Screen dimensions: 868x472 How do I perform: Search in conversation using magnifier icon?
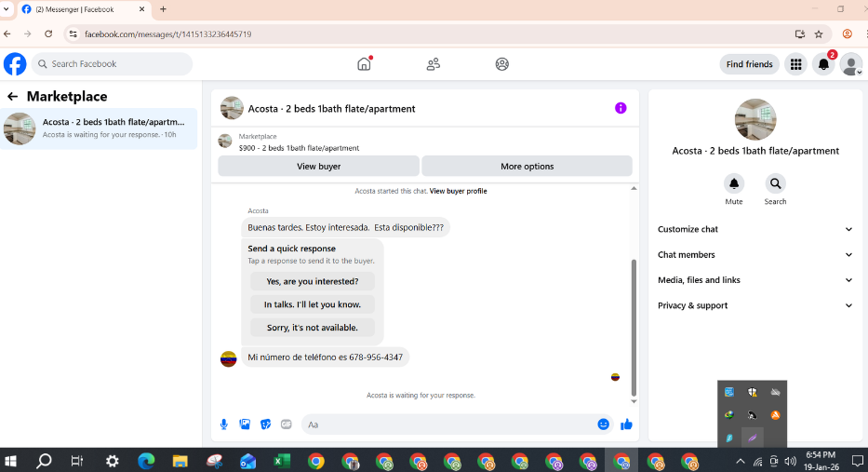[x=776, y=183]
